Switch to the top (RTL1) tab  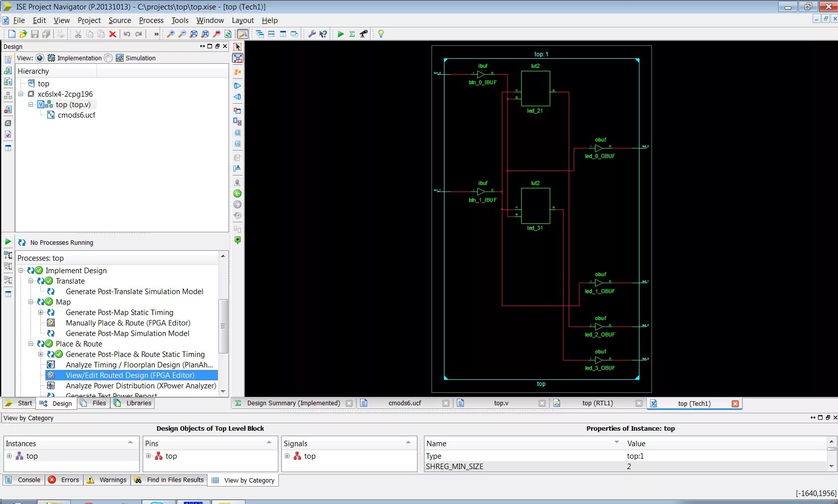click(598, 403)
